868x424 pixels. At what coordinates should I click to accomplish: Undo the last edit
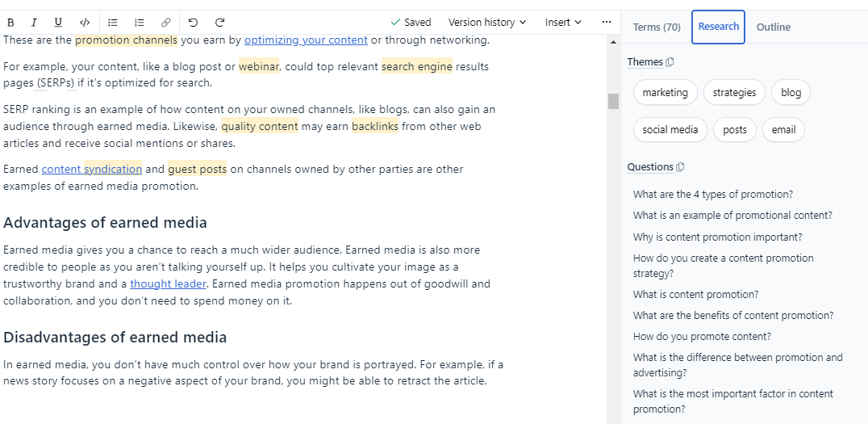[x=193, y=23]
